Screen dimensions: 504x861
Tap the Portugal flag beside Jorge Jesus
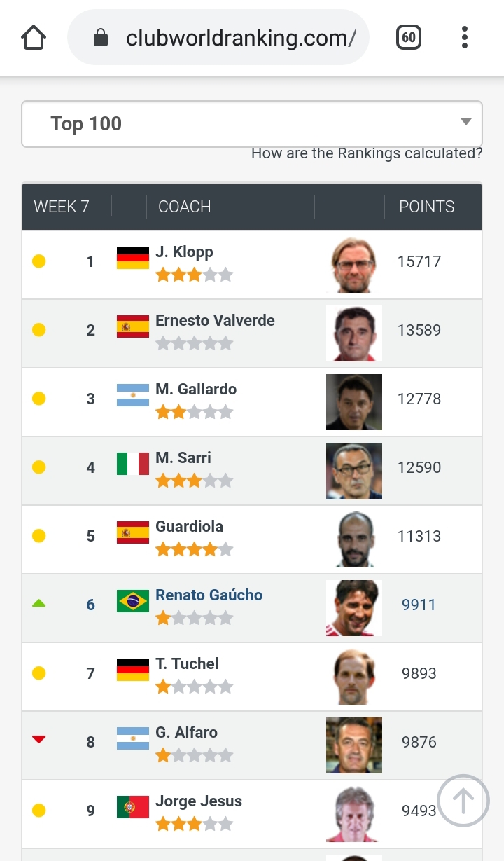click(133, 807)
